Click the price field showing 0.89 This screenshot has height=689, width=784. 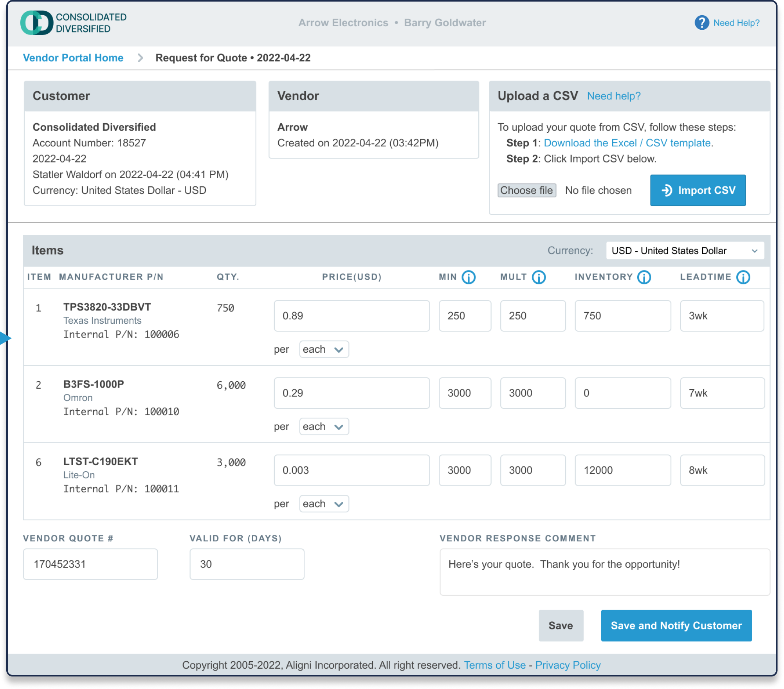(351, 316)
